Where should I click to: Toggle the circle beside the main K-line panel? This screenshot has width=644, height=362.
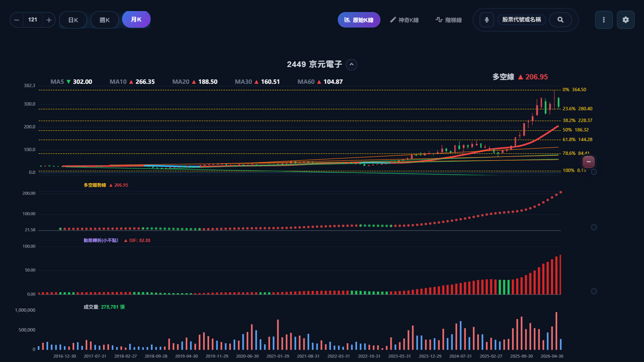pyautogui.click(x=594, y=172)
